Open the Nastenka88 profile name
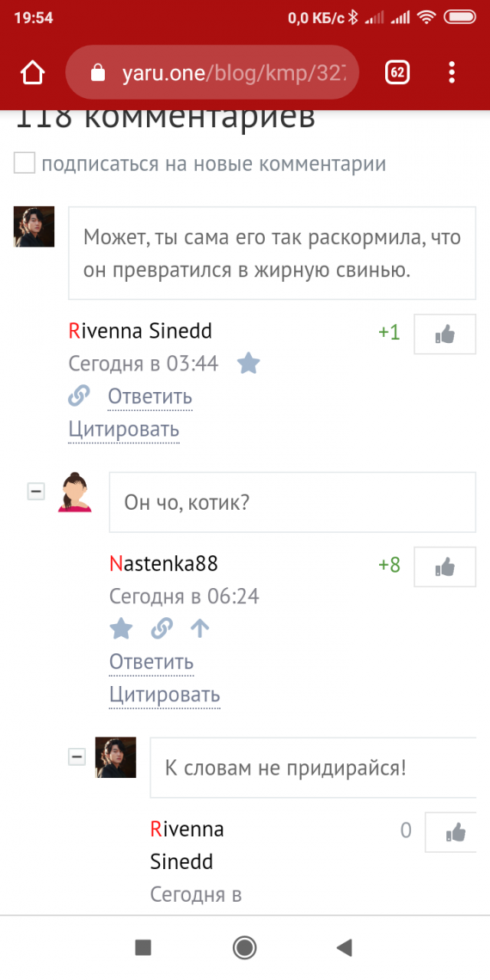The image size is (490, 980). [163, 565]
